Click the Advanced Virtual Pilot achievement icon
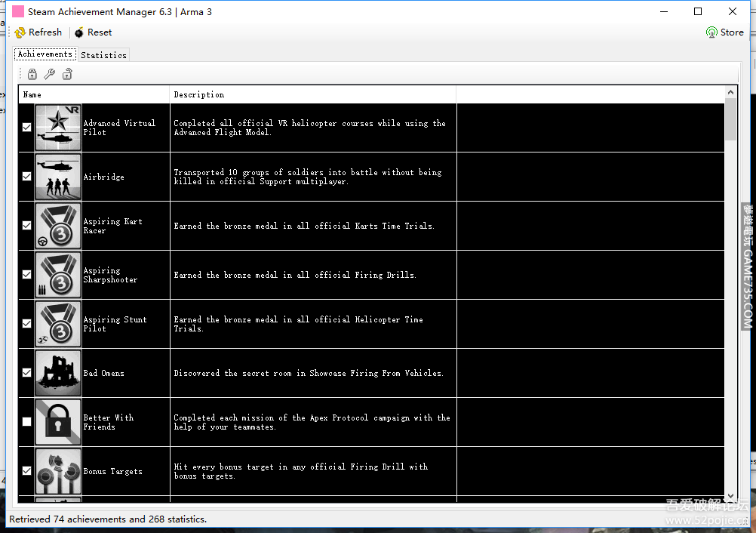756x533 pixels. point(58,128)
